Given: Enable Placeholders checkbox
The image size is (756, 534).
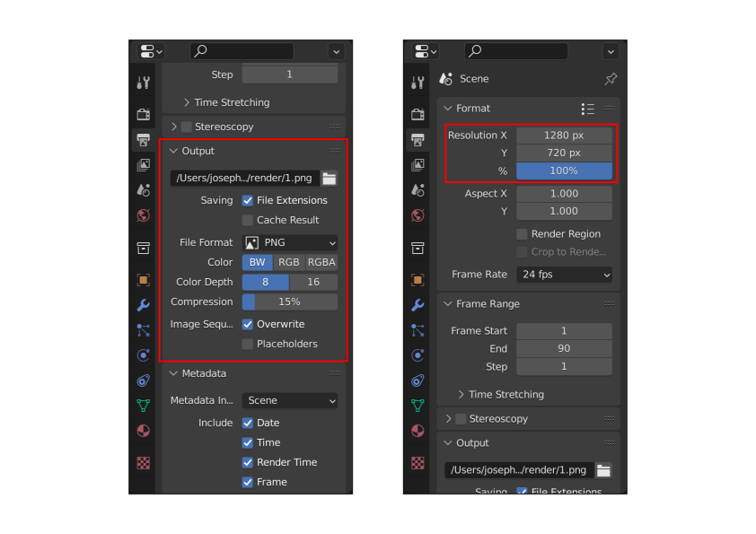Looking at the screenshot, I should [x=247, y=344].
